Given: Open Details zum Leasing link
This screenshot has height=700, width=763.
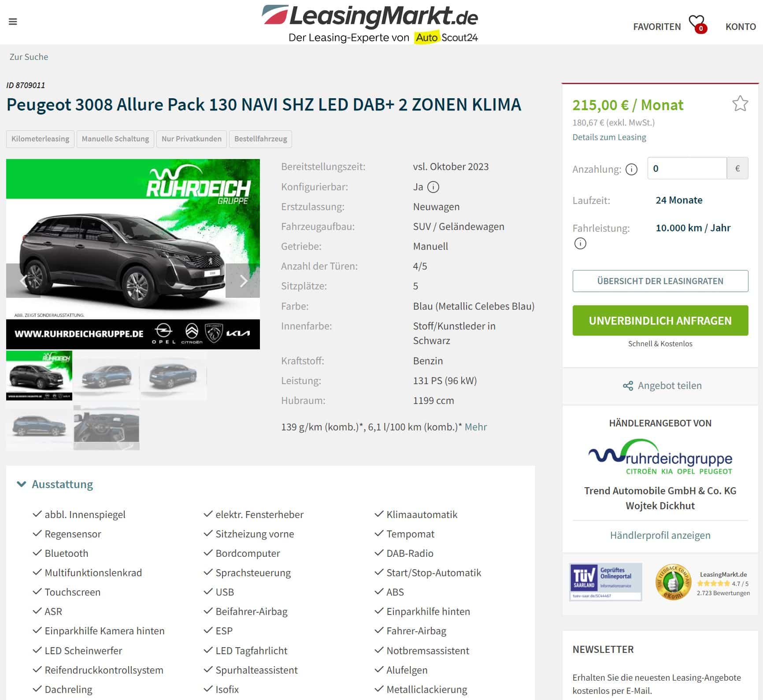Looking at the screenshot, I should tap(609, 137).
